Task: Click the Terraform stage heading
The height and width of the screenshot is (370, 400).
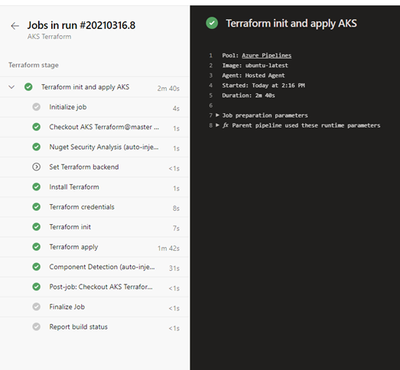Action: click(x=34, y=65)
